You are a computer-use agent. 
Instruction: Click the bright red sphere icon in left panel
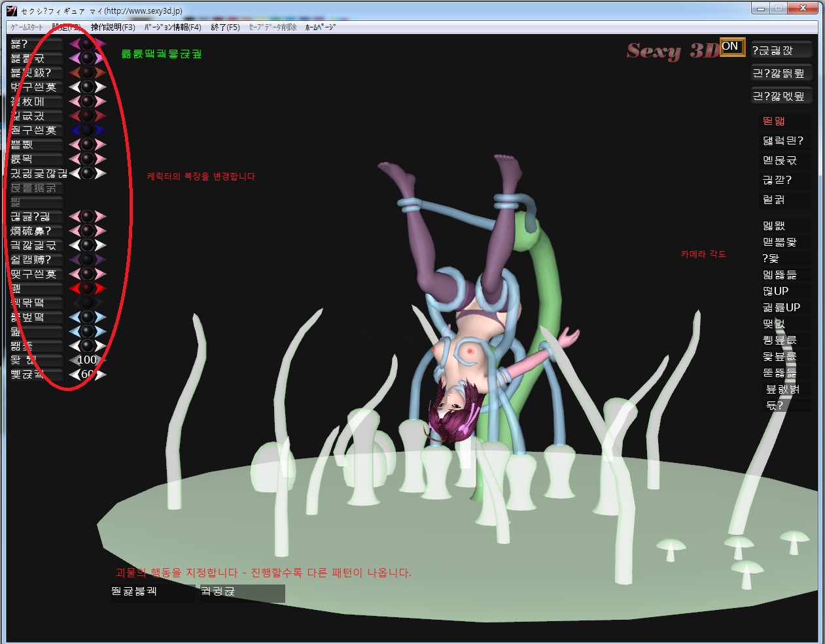click(x=88, y=288)
